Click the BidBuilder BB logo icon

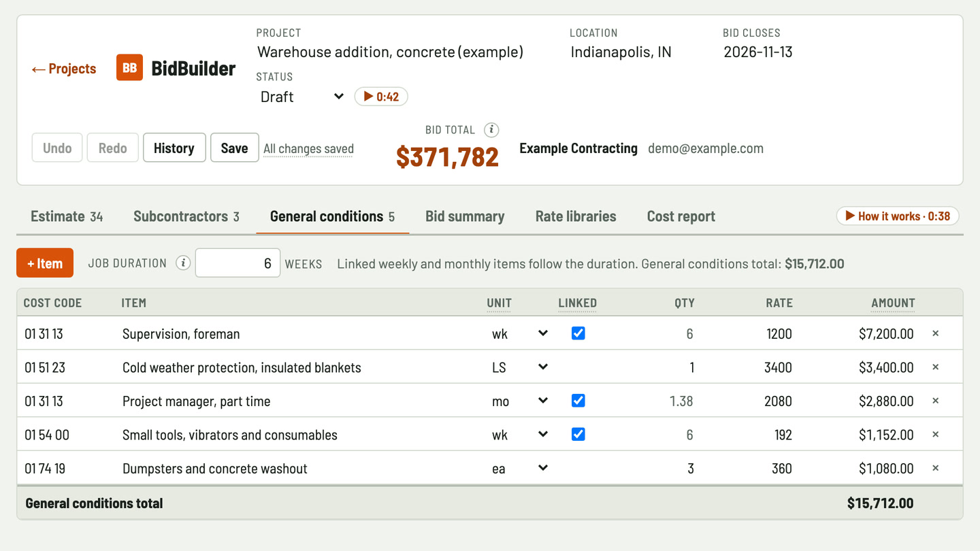[x=129, y=68]
